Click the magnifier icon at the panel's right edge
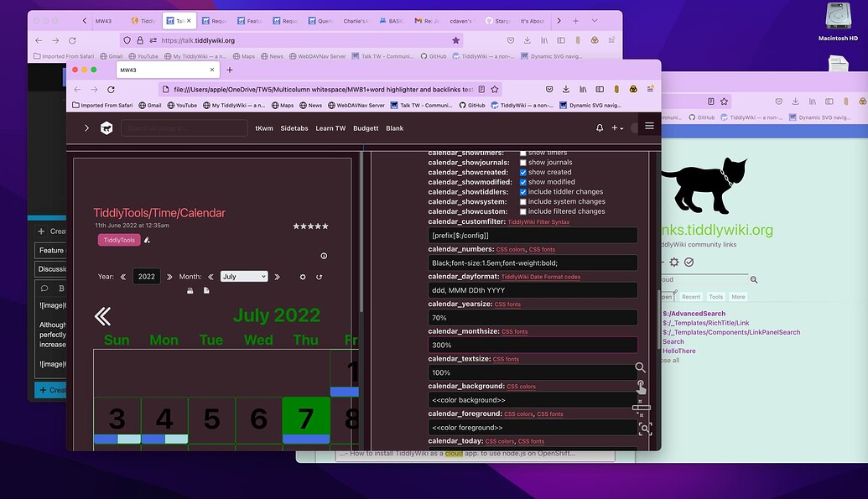This screenshot has height=499, width=868. (640, 367)
